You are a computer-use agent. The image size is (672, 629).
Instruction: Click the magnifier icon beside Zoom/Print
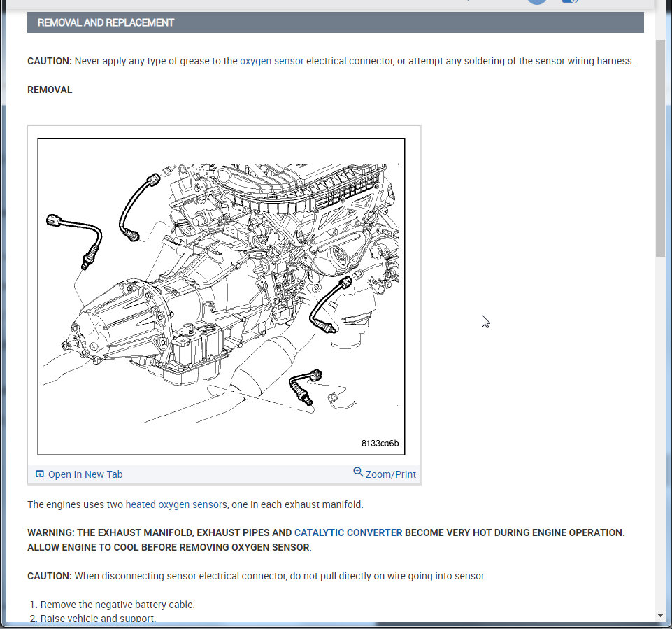coord(358,472)
